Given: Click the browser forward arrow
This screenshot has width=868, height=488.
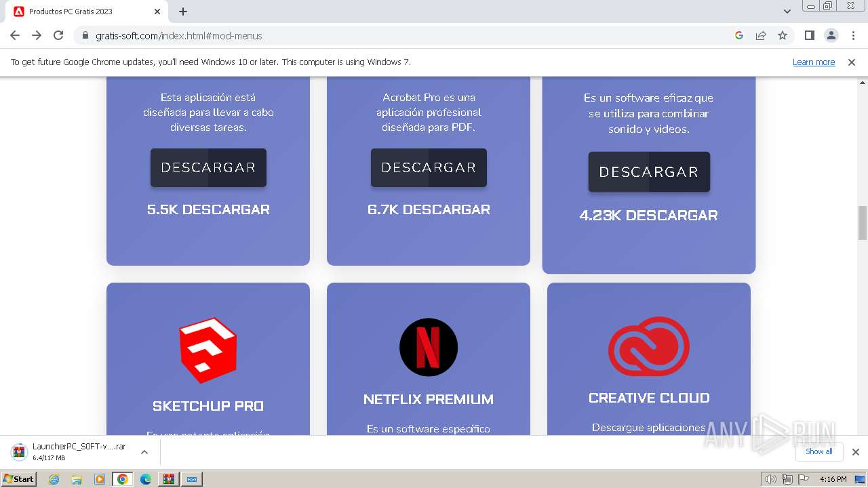Looking at the screenshot, I should 37,35.
